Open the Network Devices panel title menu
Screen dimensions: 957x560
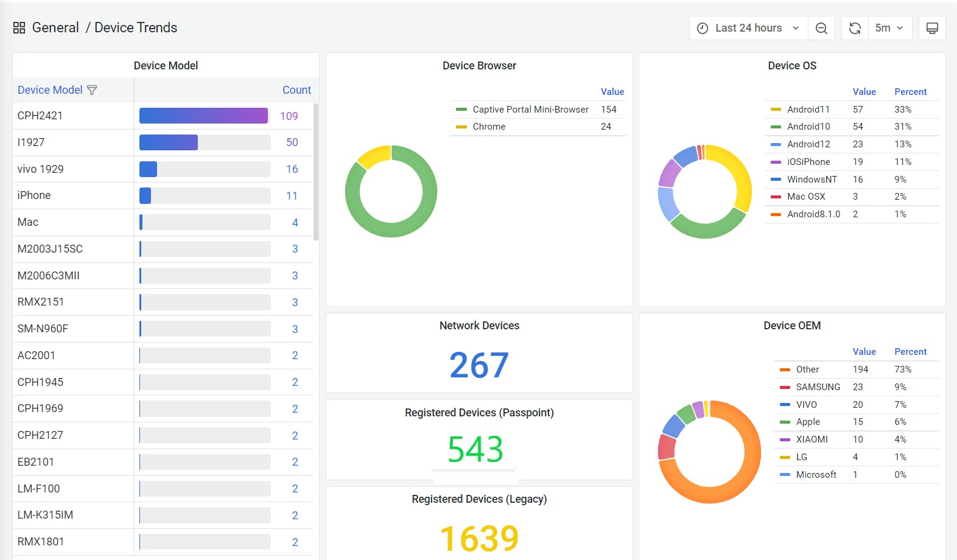click(479, 326)
